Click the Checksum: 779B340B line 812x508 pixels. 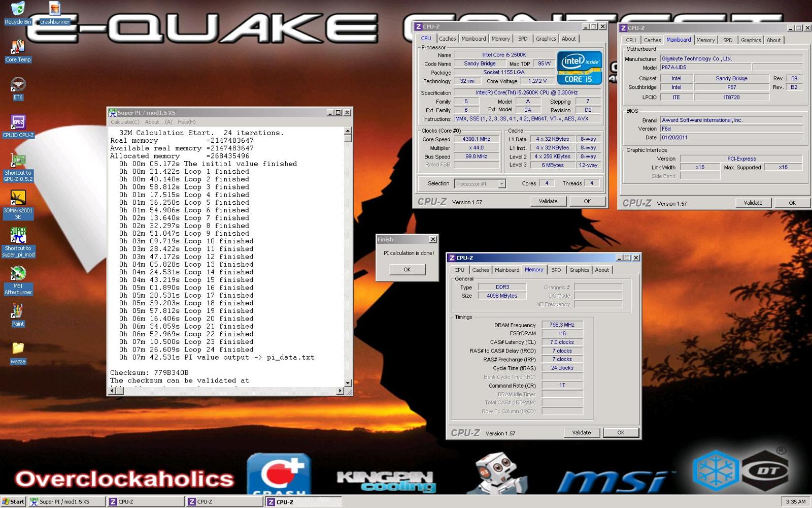(x=149, y=372)
